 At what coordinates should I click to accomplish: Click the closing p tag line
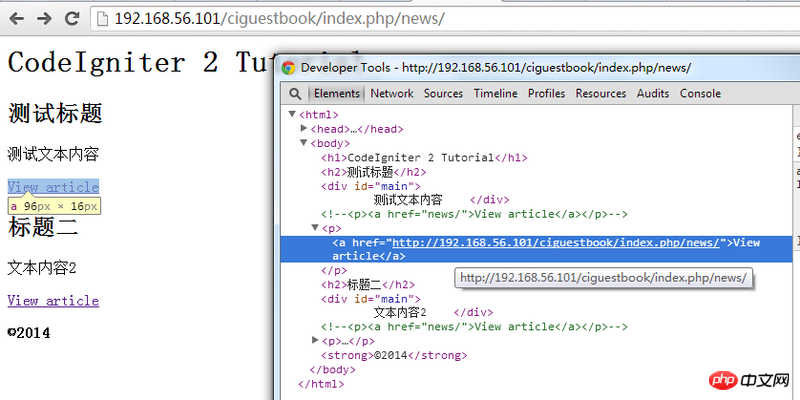point(334,270)
